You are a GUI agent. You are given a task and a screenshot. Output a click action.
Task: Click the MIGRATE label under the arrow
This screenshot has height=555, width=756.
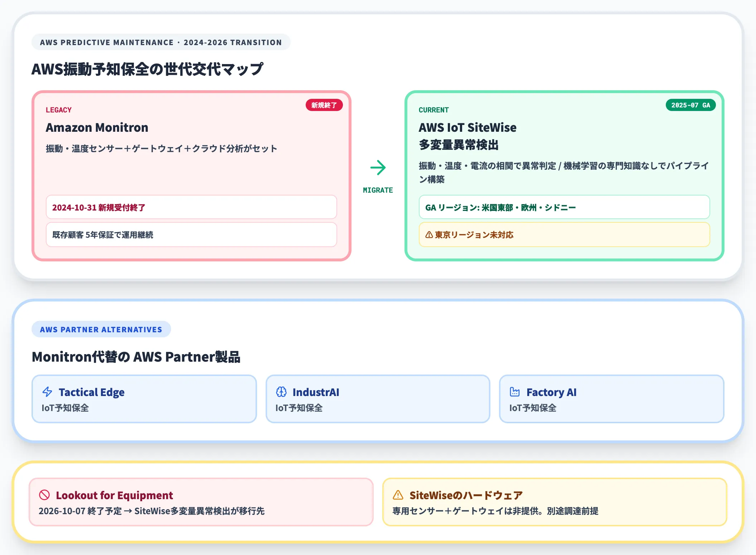[378, 190]
